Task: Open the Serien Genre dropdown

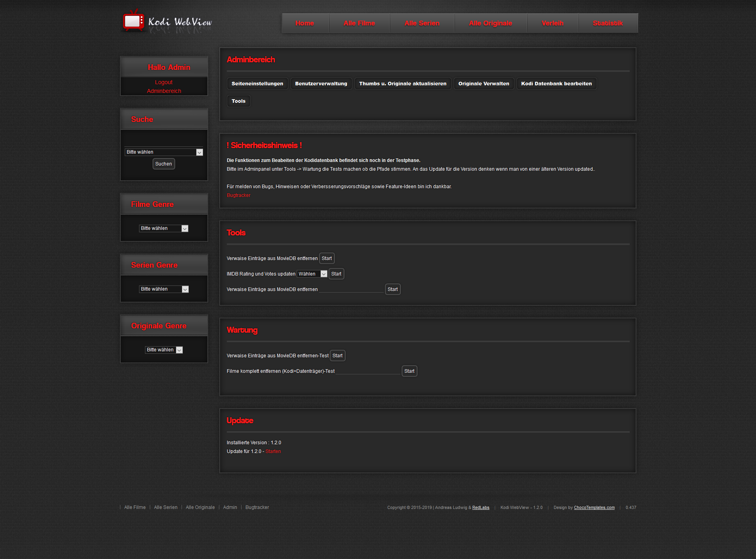Action: [x=164, y=289]
